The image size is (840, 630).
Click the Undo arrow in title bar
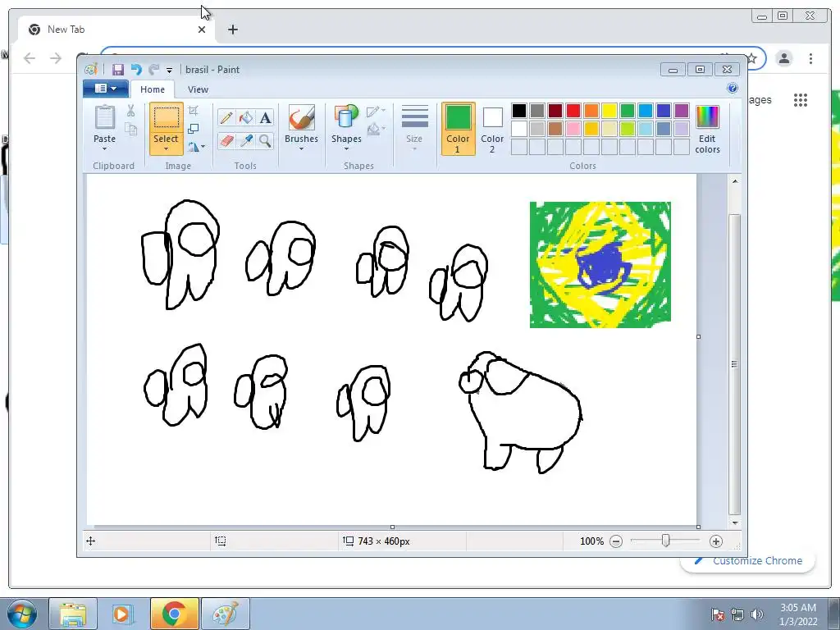click(x=136, y=70)
